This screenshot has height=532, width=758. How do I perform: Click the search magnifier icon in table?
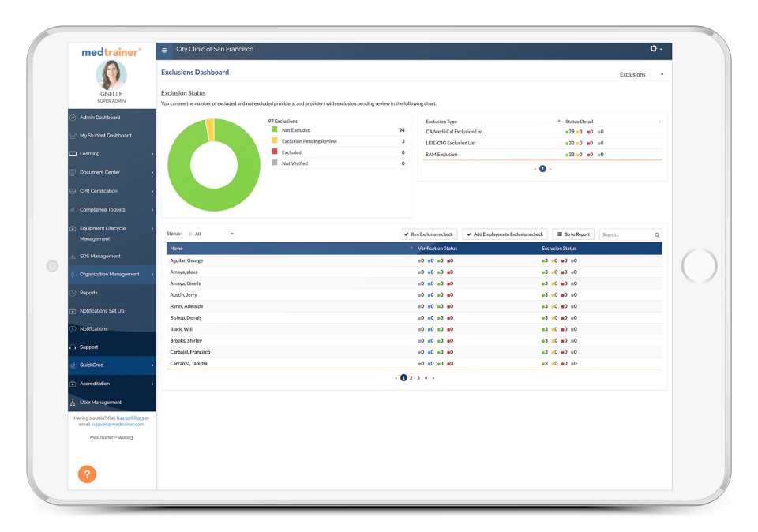657,235
